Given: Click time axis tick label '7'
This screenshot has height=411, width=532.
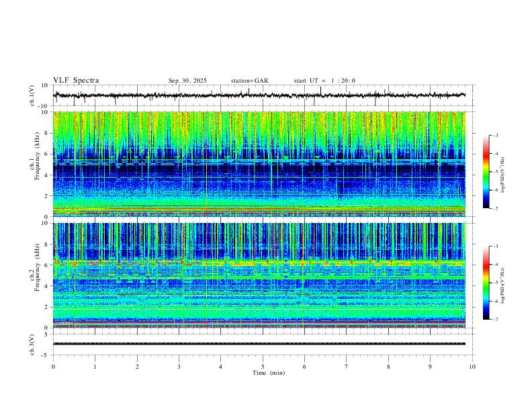Looking at the screenshot, I should [347, 367].
